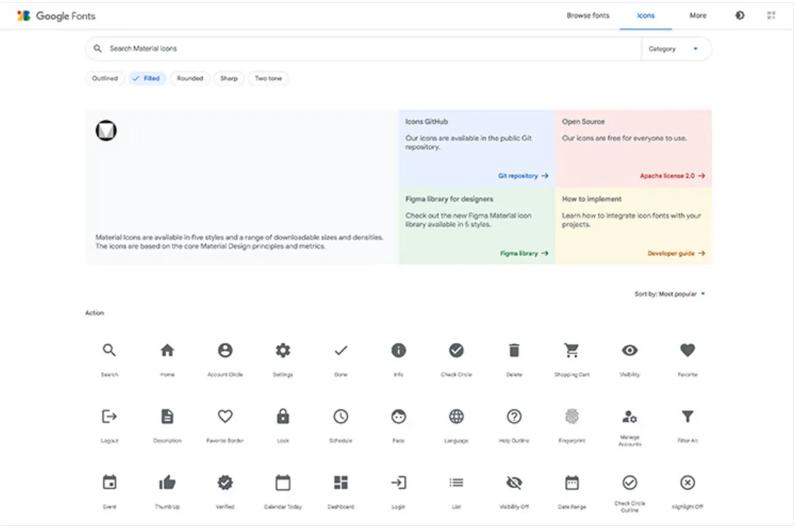Screen dimensions: 795x532
Task: Select the Dashboard icon
Action: point(341,482)
